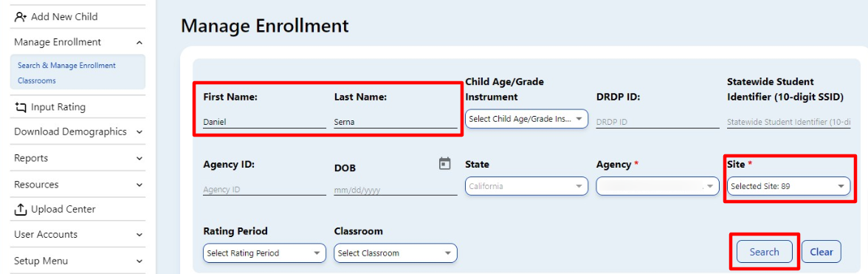The height and width of the screenshot is (274, 868).
Task: Click the Clear button
Action: 821,252
